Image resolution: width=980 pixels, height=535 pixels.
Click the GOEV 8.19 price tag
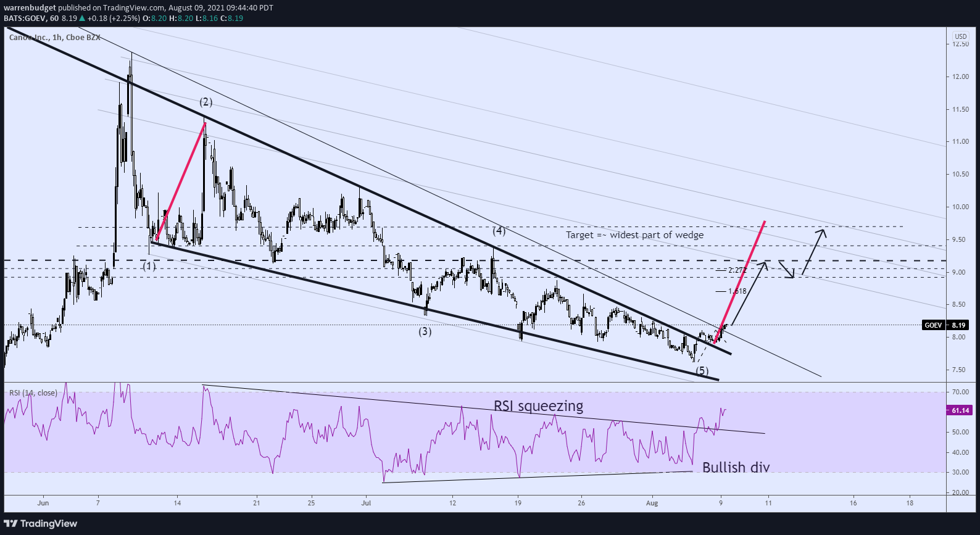945,325
